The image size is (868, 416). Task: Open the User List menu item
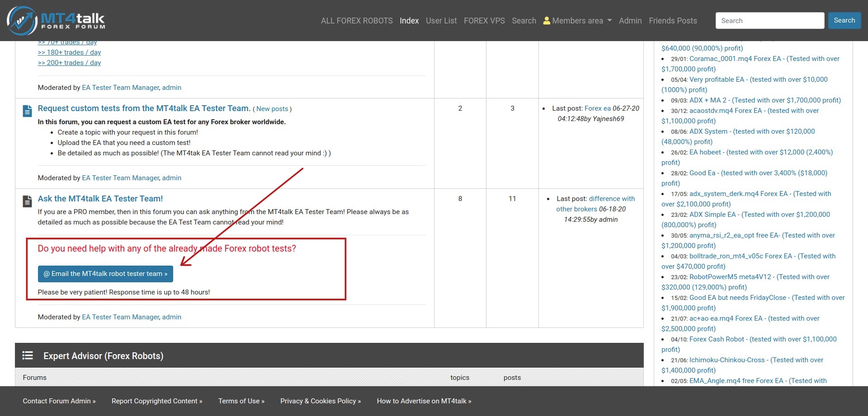(441, 21)
